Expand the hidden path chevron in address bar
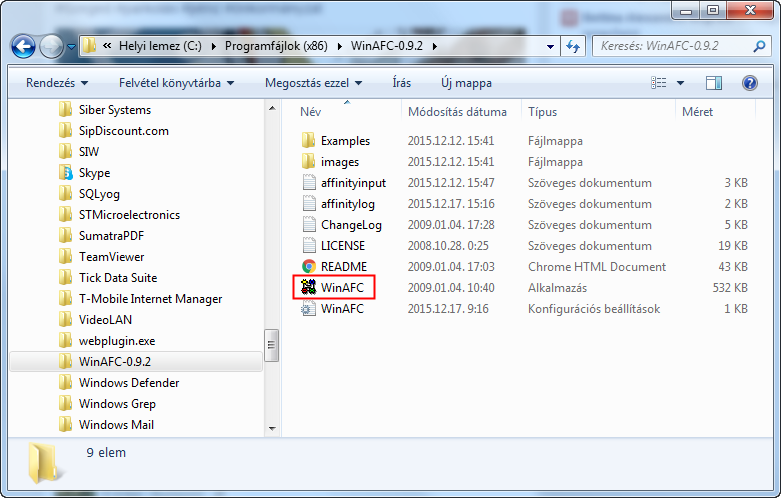 [x=107, y=46]
